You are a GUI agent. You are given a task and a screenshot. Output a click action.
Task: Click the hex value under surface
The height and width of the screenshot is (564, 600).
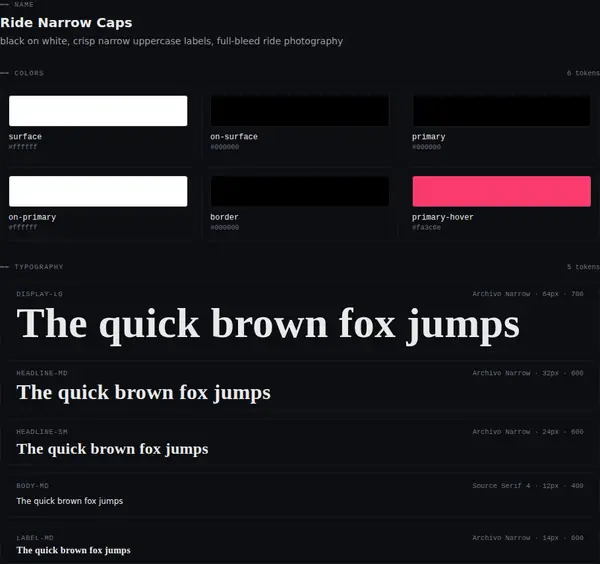(23, 147)
